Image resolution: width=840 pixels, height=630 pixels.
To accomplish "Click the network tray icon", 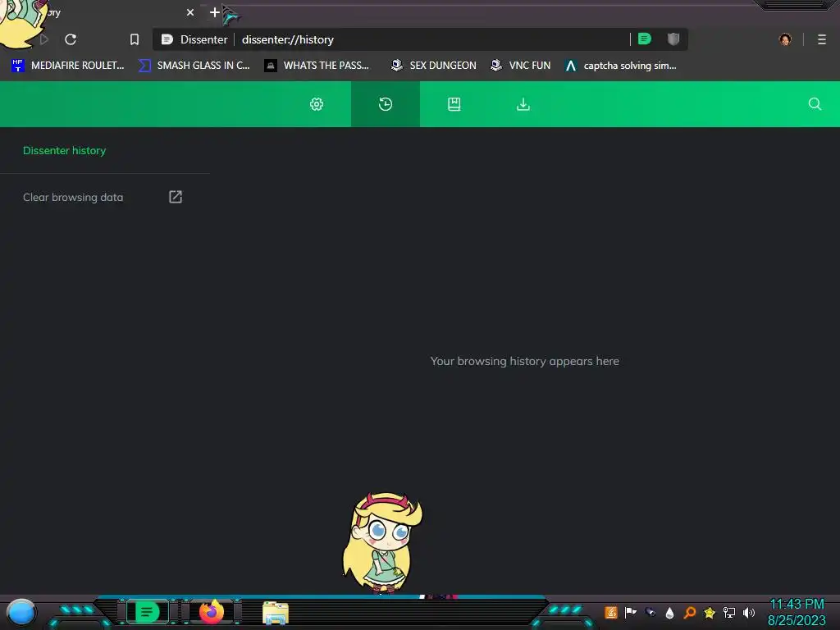I will [729, 612].
